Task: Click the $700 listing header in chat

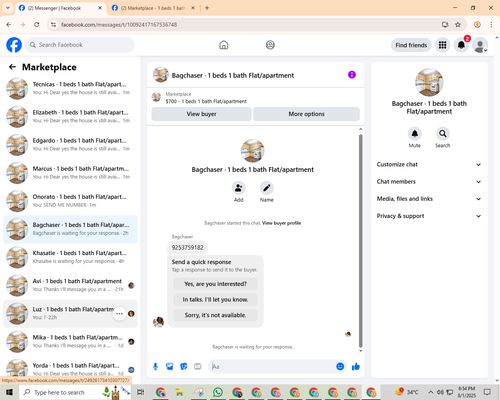Action: (x=256, y=98)
